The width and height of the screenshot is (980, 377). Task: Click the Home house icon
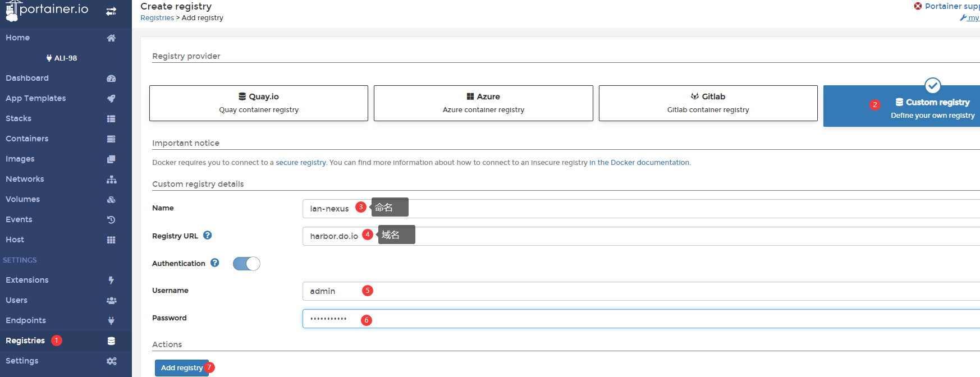click(111, 38)
